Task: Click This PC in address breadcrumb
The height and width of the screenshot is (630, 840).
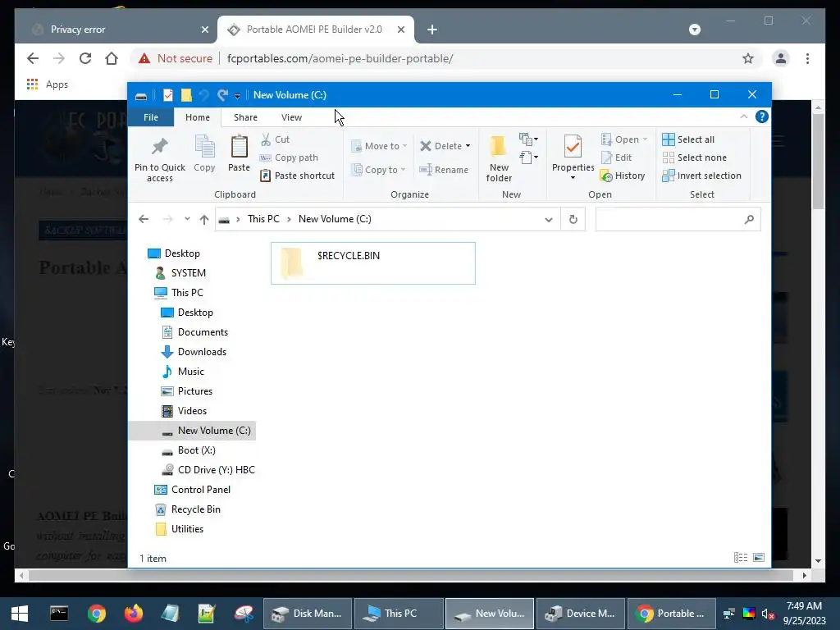Action: [x=263, y=219]
